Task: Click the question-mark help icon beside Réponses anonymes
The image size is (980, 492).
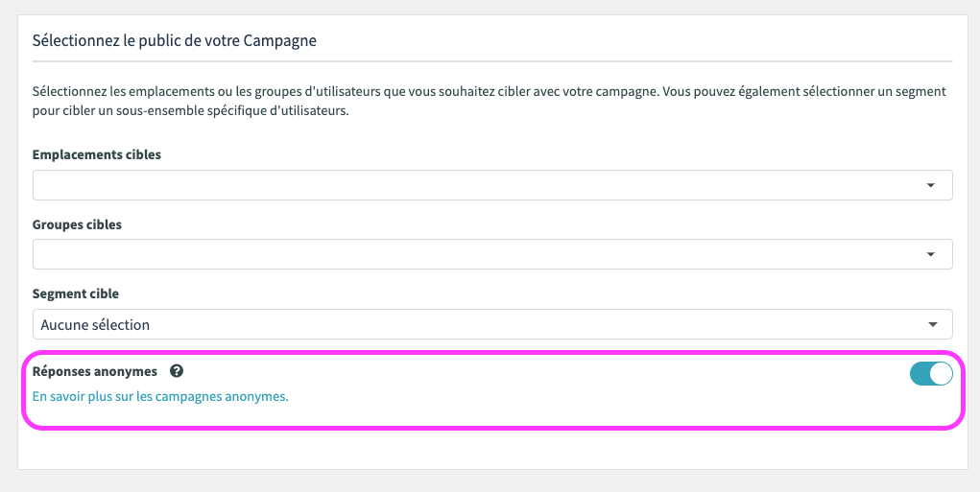Action: (177, 371)
